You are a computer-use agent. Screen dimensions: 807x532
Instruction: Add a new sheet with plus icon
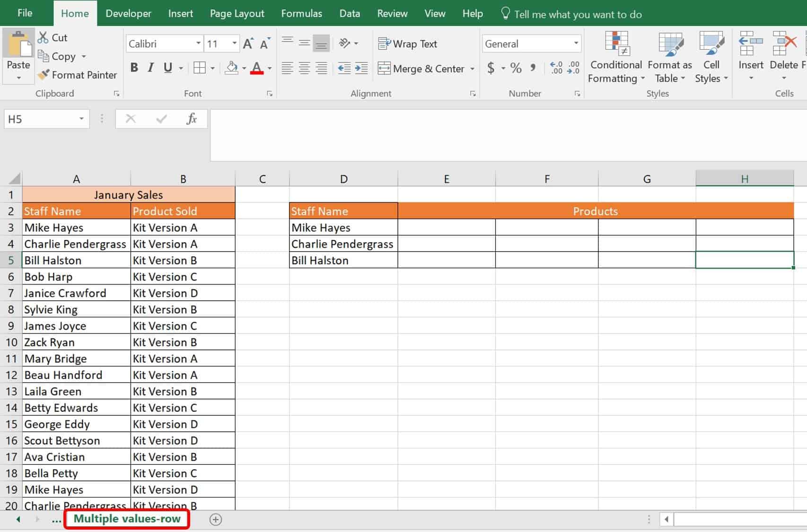(x=216, y=519)
